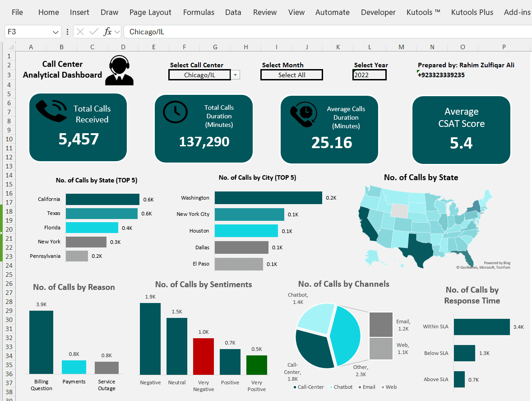Click the red Very Negative sentiment bar
Viewport: 532px width, 401px height.
click(x=204, y=356)
